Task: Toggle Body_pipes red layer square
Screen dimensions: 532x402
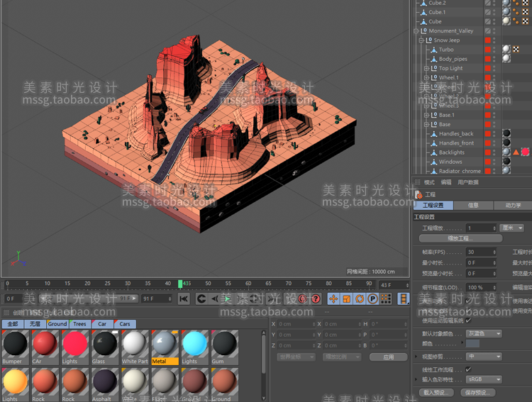Action: (488, 59)
